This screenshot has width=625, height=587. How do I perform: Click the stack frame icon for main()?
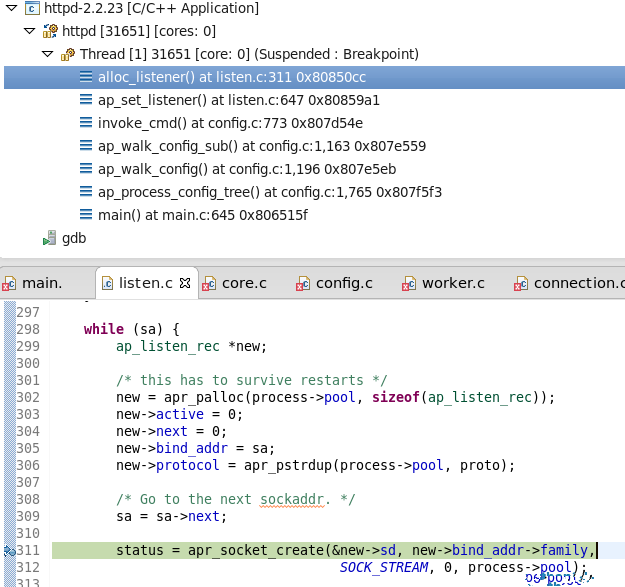(86, 214)
